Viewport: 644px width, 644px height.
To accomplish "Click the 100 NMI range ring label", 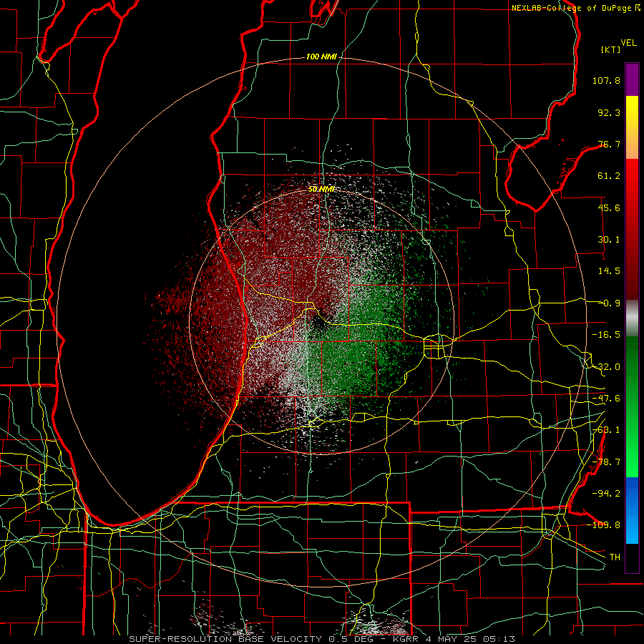I will [x=321, y=57].
